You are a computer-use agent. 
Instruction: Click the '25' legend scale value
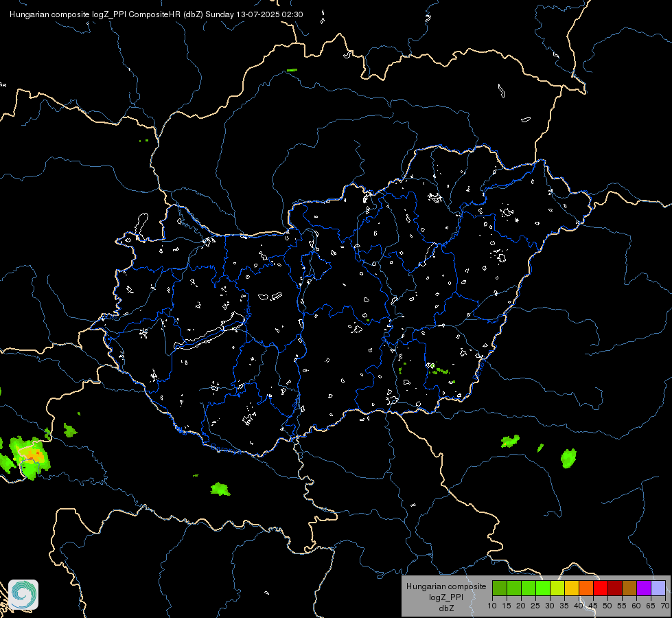point(535,606)
